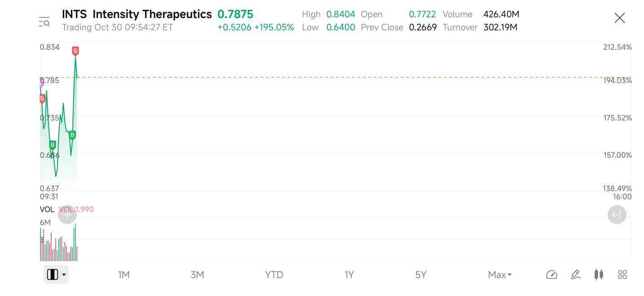Expand the chart layout dropdown
Viewport: 644px width, 296px height.
pos(56,274)
